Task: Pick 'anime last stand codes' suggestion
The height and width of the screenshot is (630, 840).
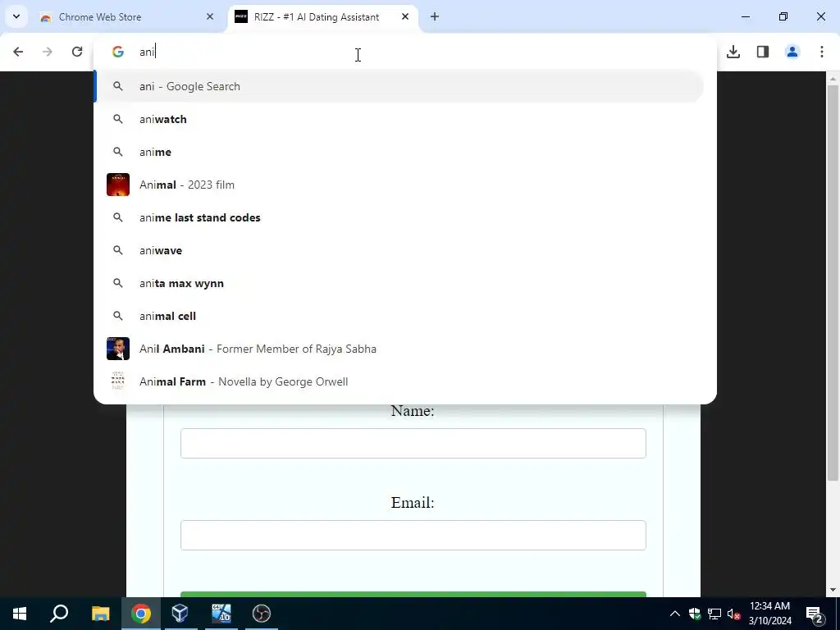Action: click(399, 217)
